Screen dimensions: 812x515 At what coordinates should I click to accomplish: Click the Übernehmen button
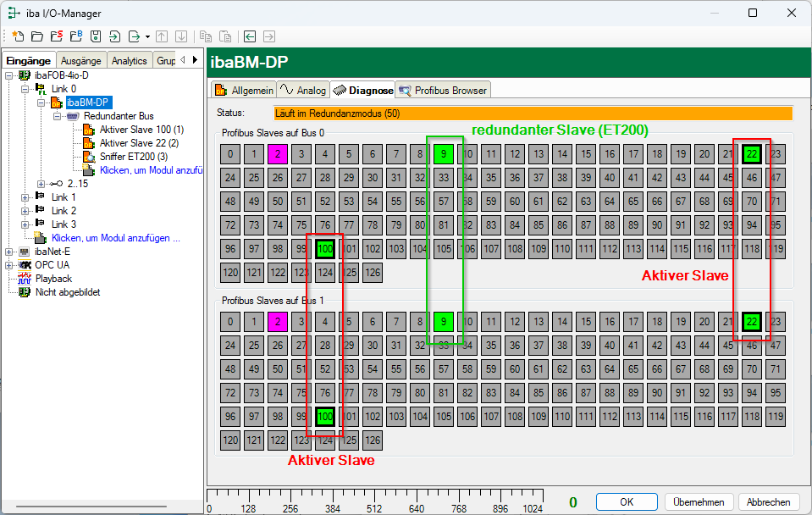pos(699,501)
